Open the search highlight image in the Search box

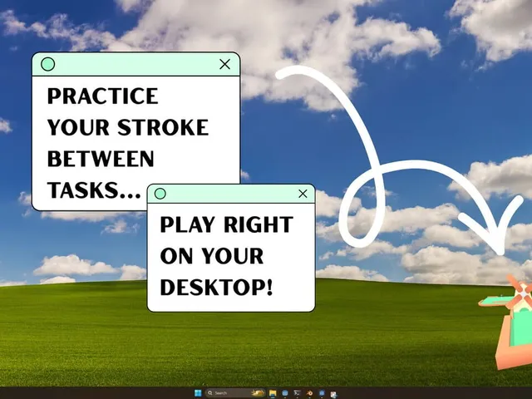point(258,392)
